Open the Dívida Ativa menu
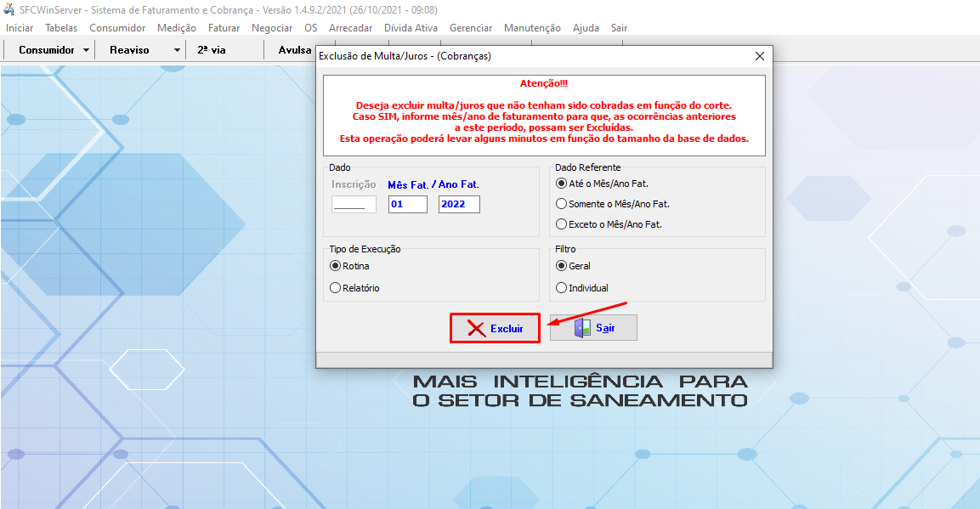Screen dimensions: 980x509 click(411, 28)
